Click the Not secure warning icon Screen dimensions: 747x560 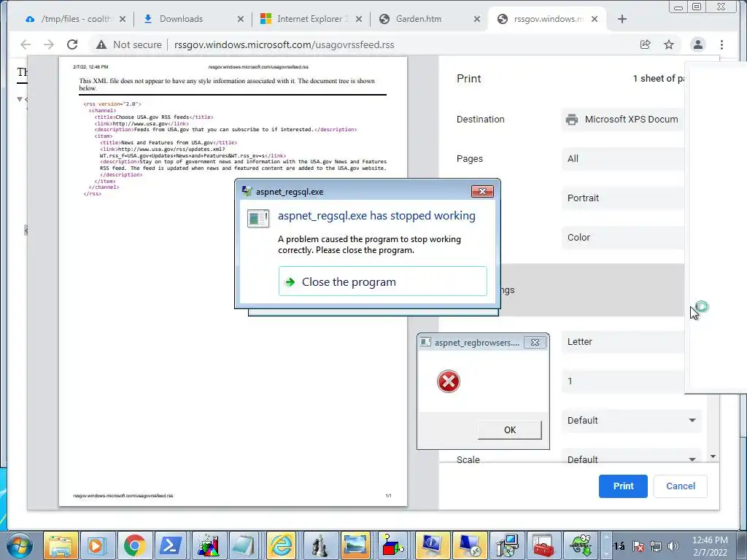tap(101, 44)
